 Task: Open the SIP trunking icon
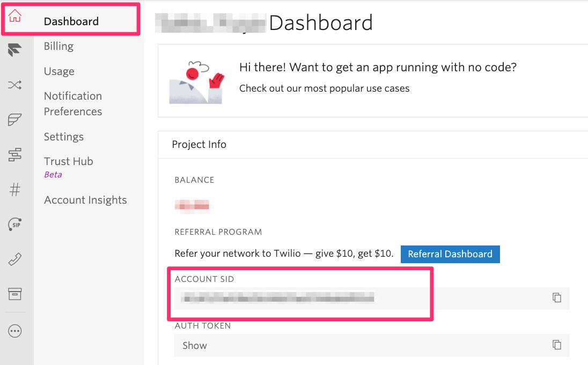pos(15,225)
